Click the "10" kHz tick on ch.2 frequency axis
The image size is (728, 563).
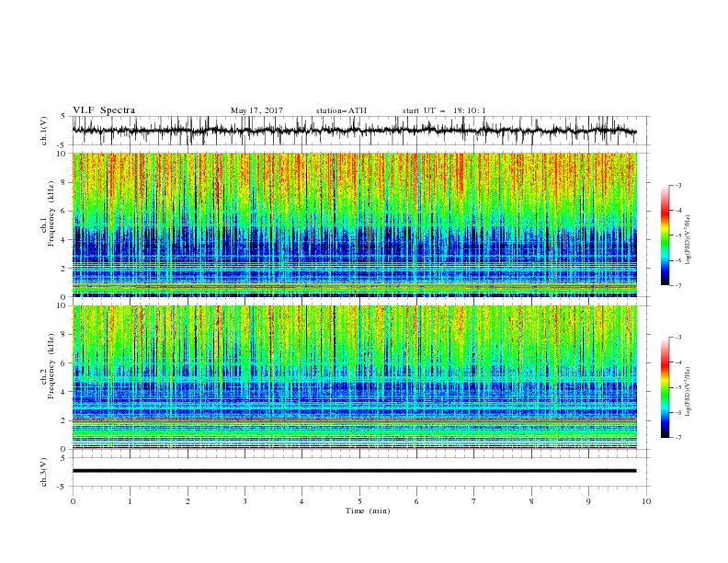[x=63, y=305]
